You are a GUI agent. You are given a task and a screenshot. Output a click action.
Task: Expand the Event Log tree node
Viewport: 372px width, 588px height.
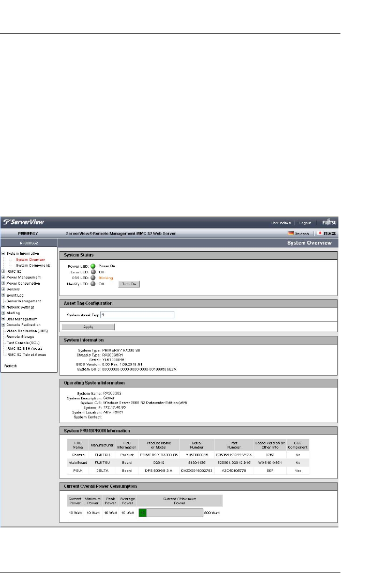(x=4, y=295)
